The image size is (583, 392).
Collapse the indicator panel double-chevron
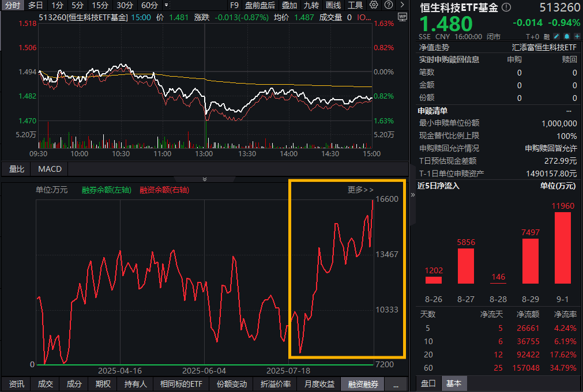coord(204,179)
